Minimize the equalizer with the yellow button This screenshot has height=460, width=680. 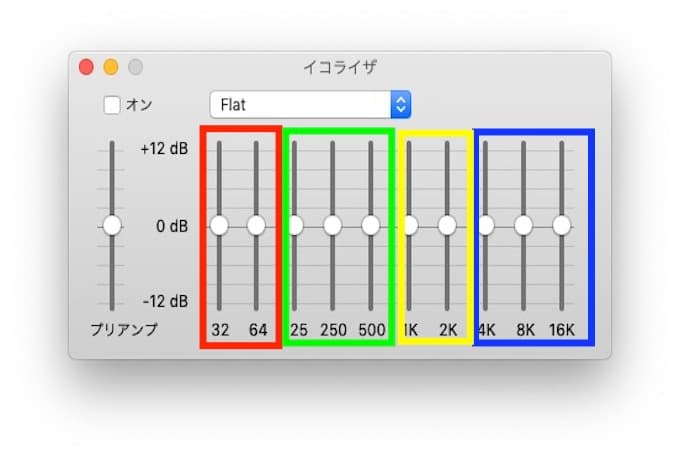111,67
